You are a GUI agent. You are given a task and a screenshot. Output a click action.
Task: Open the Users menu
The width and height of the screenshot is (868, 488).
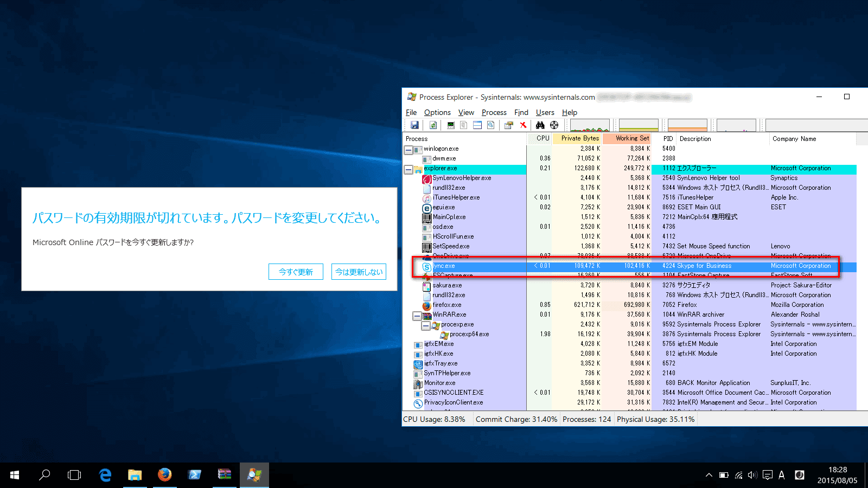[x=545, y=112]
